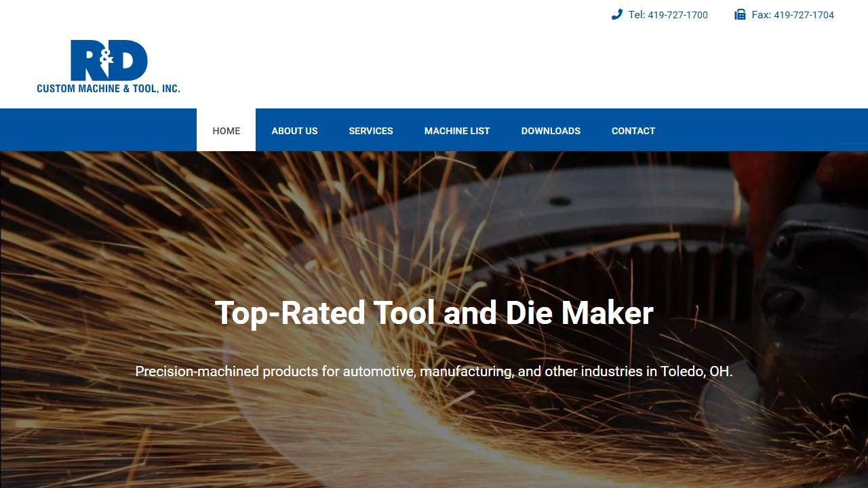Click the fax machine icon

[739, 14]
